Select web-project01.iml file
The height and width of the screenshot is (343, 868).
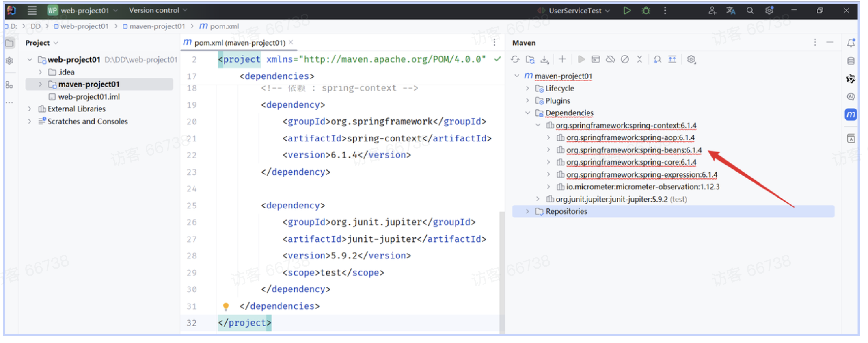coord(89,97)
